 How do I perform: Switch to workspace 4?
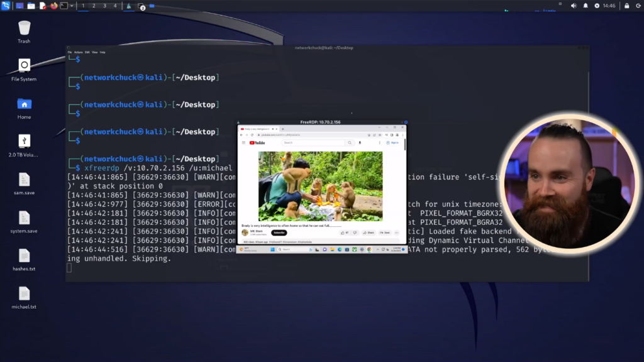[115, 6]
